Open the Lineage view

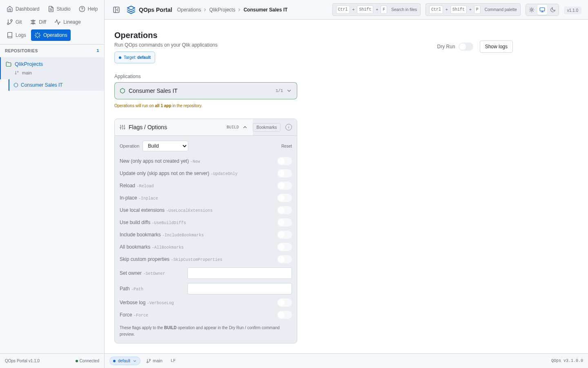(68, 22)
